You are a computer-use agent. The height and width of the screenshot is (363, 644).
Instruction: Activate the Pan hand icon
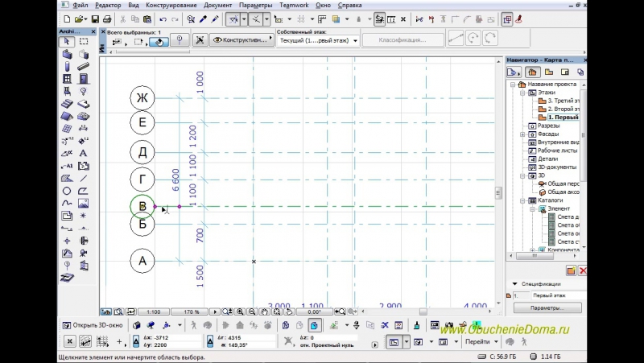pyautogui.click(x=265, y=311)
